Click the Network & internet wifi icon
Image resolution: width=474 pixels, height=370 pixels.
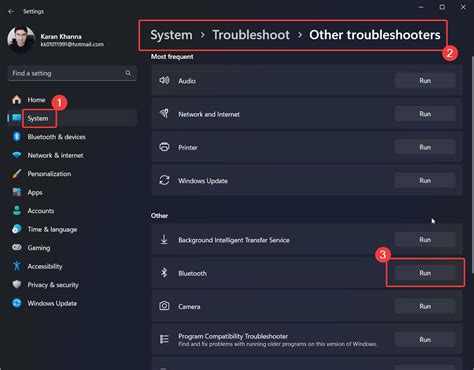(x=17, y=155)
